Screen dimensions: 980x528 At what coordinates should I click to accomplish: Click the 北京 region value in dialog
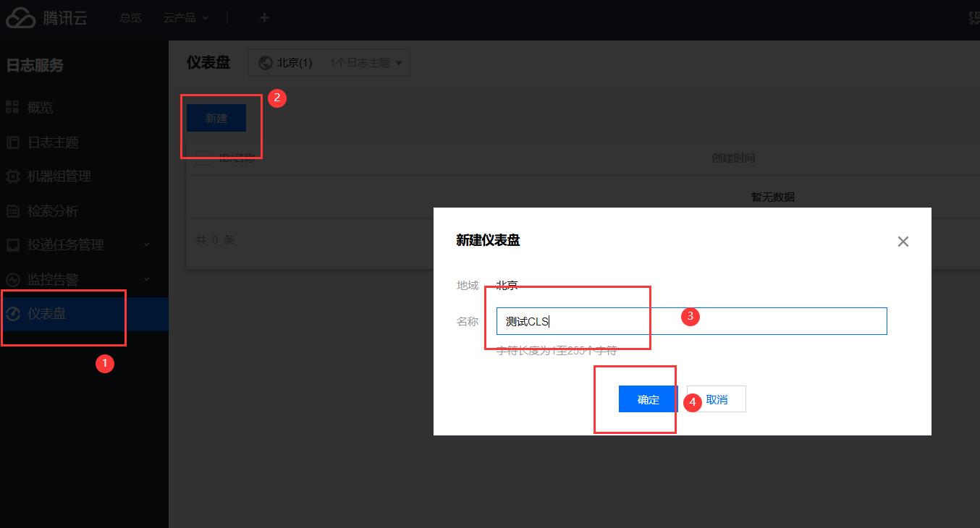[x=507, y=286]
